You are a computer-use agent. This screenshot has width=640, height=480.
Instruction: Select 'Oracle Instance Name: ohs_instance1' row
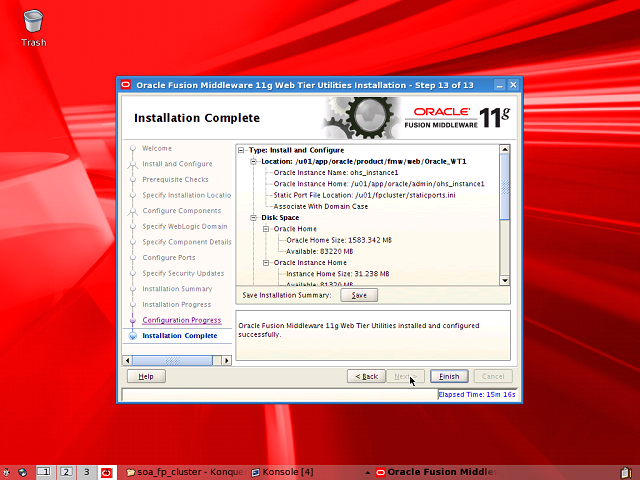coord(336,173)
